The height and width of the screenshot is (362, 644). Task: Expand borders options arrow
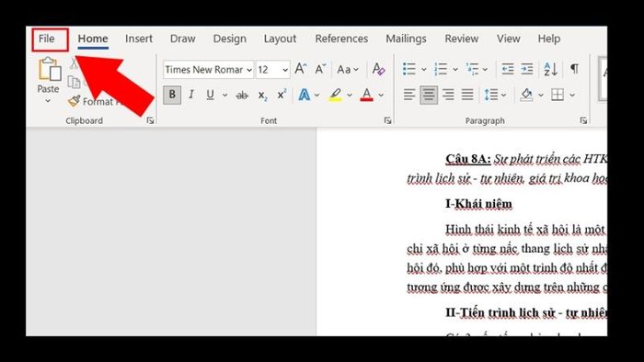click(x=571, y=96)
